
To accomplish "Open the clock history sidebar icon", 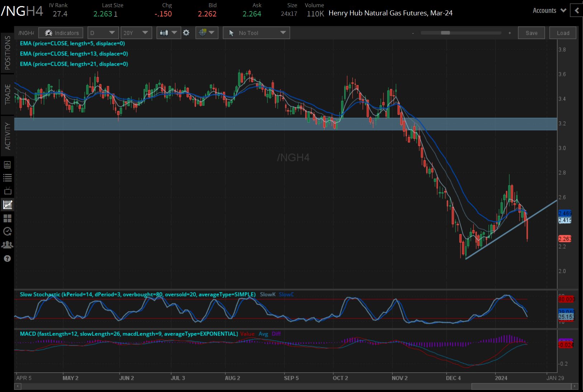I will coord(7,231).
